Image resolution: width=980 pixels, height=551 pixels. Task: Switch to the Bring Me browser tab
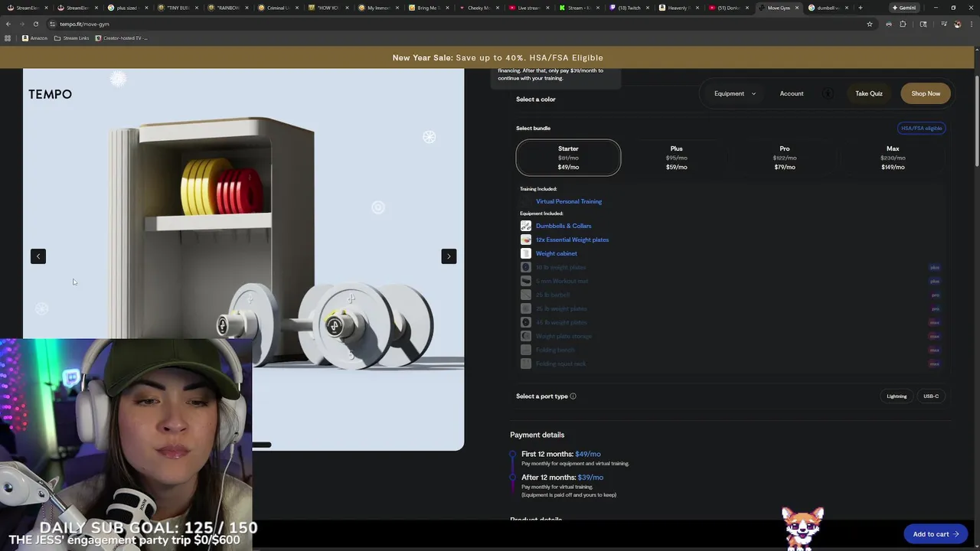(x=429, y=8)
